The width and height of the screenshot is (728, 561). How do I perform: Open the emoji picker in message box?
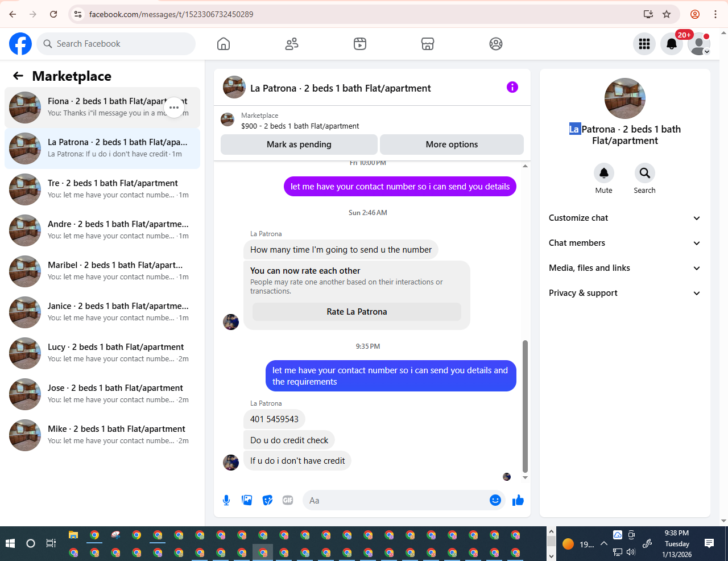point(495,500)
